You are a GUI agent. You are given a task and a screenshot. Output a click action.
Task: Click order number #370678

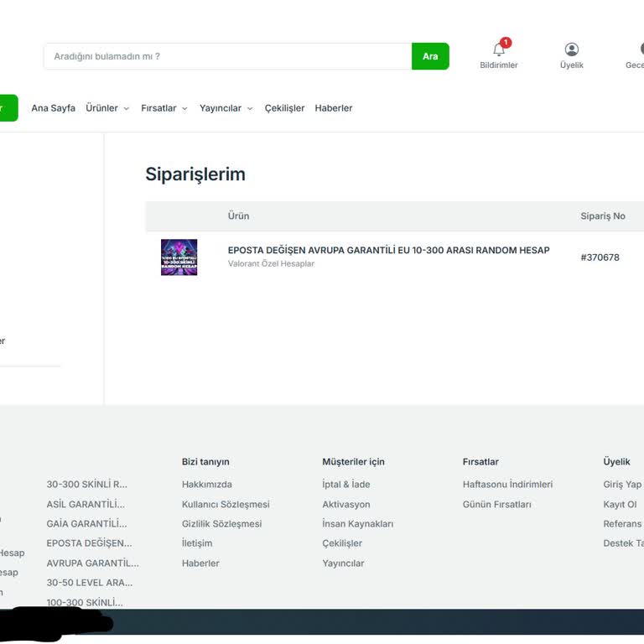[600, 257]
